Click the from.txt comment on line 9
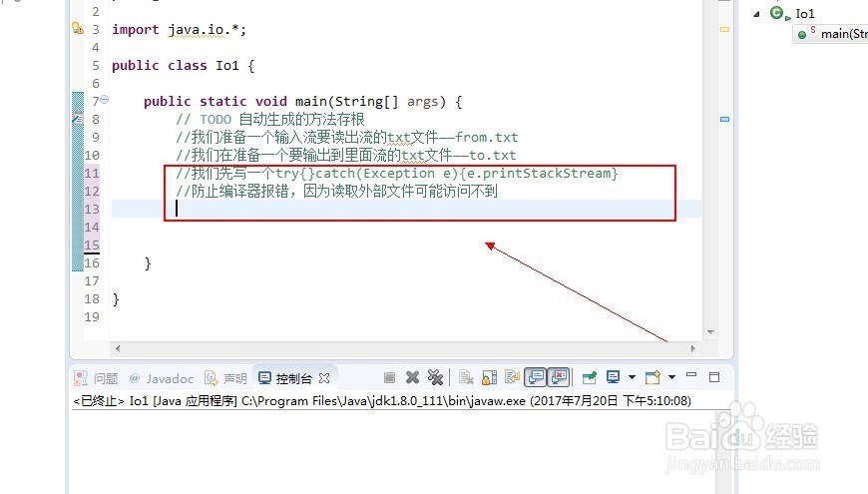The height and width of the screenshot is (494, 868). pyautogui.click(x=346, y=137)
